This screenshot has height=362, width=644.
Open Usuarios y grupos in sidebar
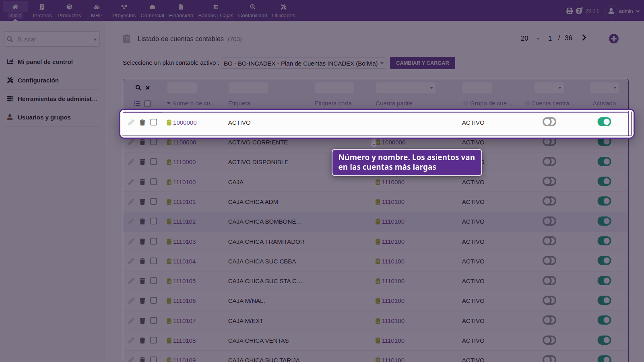[44, 117]
